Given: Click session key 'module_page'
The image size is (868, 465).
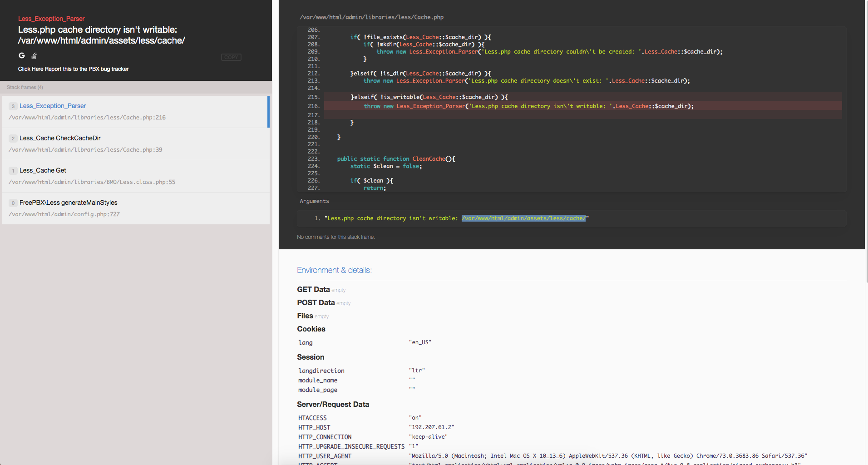Looking at the screenshot, I should (x=318, y=390).
